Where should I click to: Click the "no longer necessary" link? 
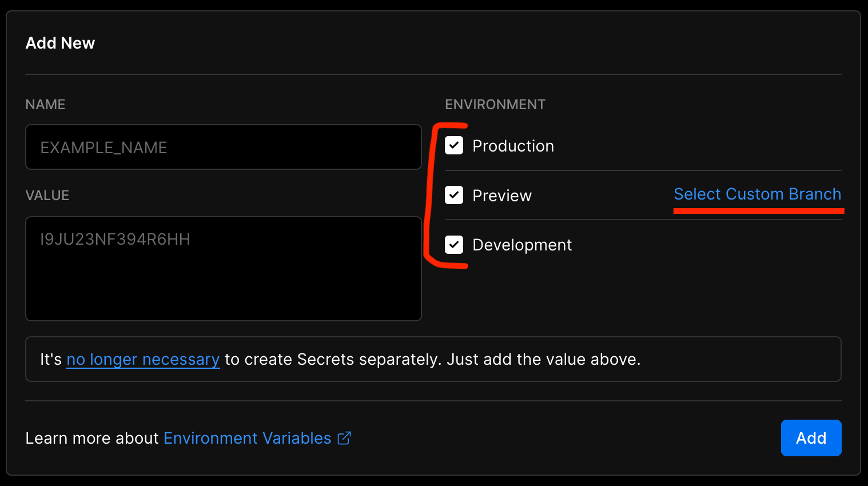(x=143, y=359)
